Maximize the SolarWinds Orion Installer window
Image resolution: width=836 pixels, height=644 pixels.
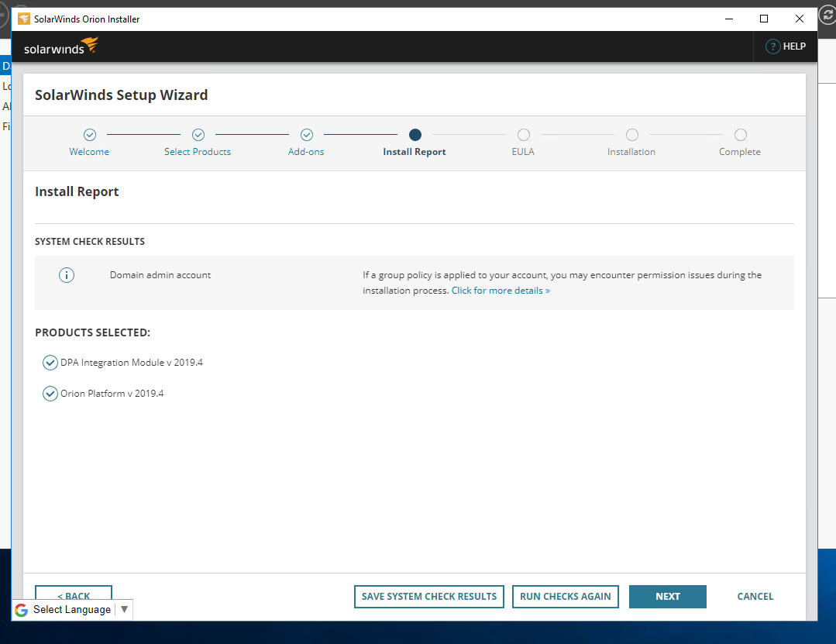tap(764, 19)
